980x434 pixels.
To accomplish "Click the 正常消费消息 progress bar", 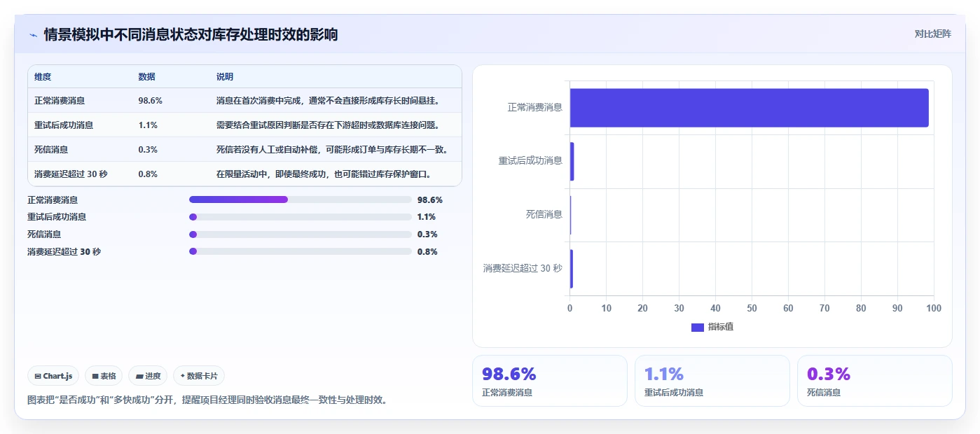I will click(x=300, y=199).
